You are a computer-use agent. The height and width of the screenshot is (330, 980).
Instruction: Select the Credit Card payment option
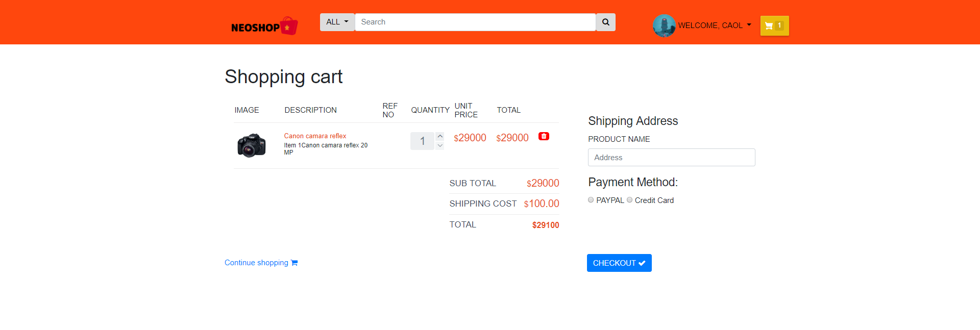(630, 200)
